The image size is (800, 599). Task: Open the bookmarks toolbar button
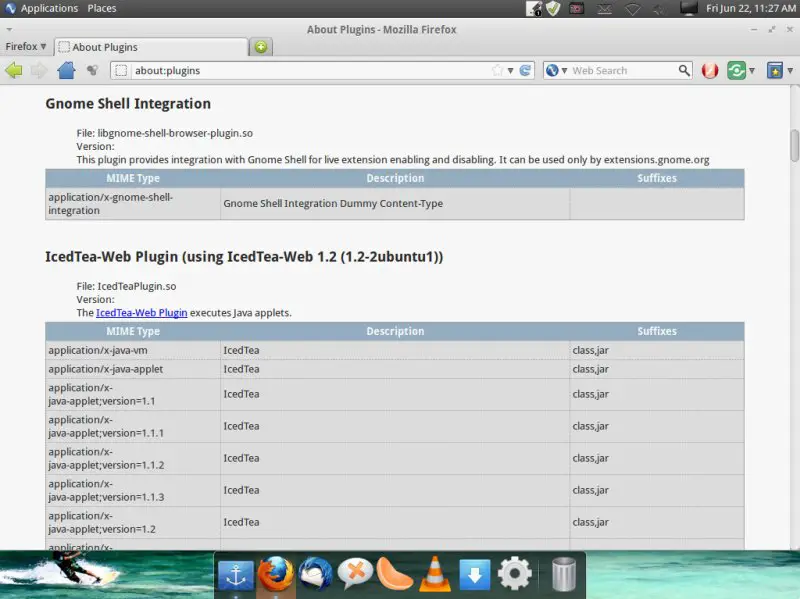774,70
